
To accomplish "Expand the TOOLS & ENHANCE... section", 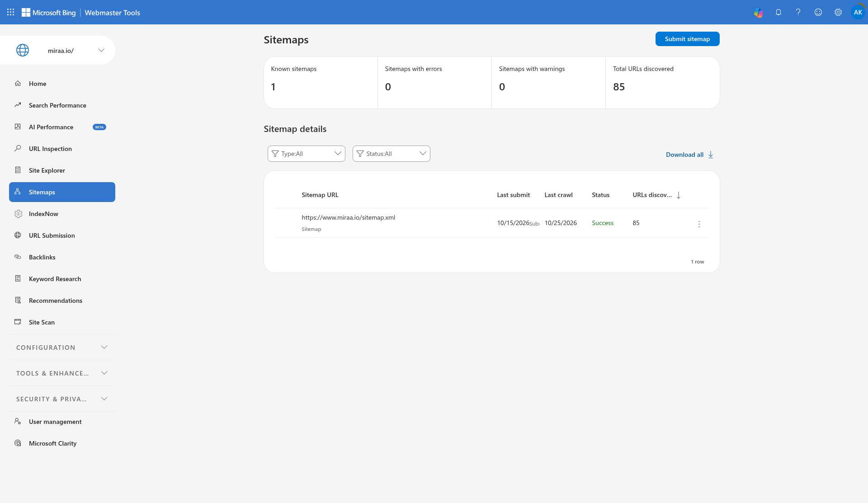I will coord(62,373).
